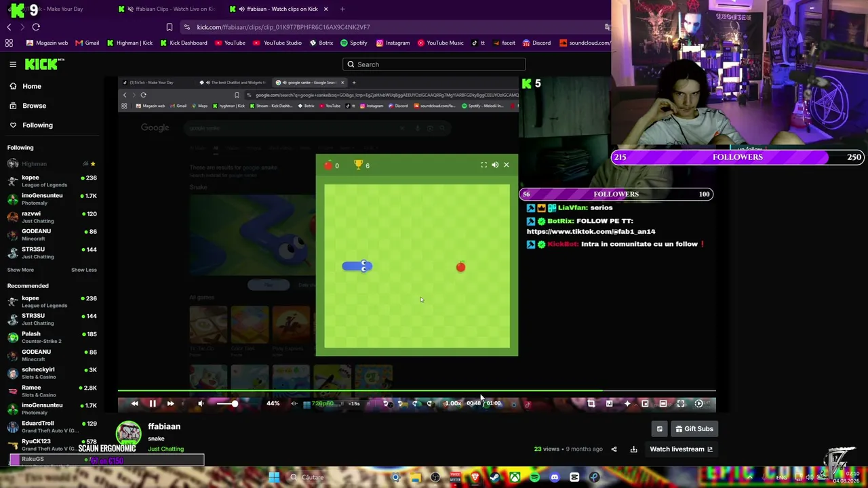Open the Kick sidebar hamburger menu
This screenshot has width=868, height=488.
(13, 64)
